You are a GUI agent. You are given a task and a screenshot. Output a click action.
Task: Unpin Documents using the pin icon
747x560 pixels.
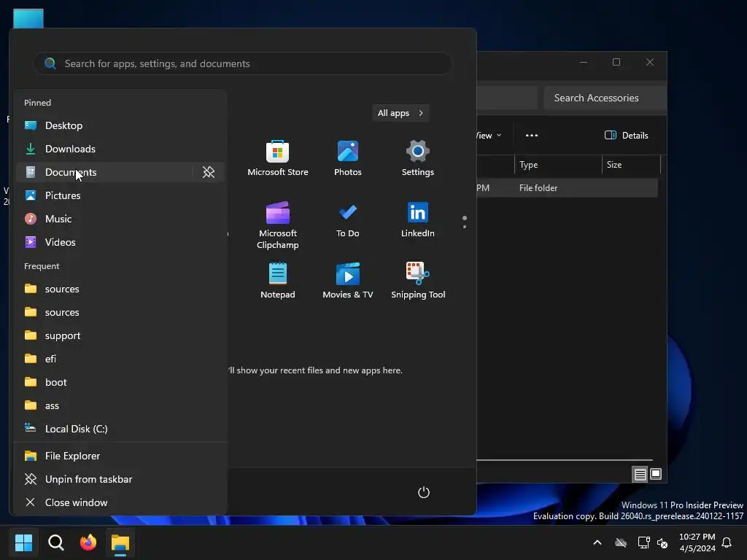(209, 172)
